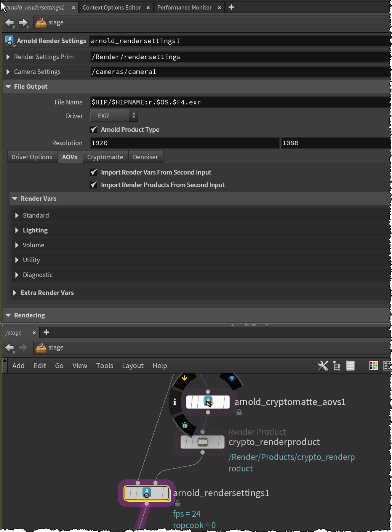The height and width of the screenshot is (532, 392).
Task: Click the info badge on arnold_cryptomatte_aovs1 node
Action: [x=175, y=402]
